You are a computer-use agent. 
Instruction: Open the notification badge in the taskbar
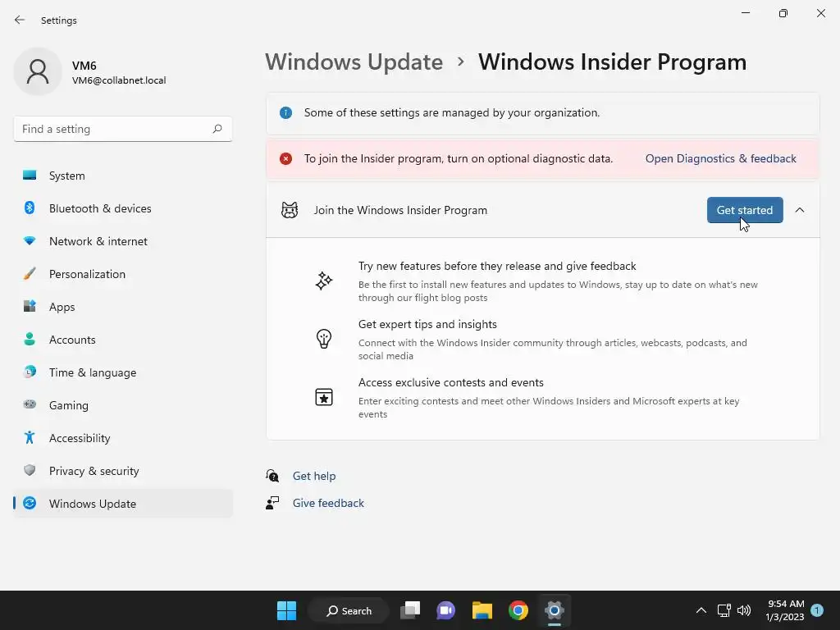pos(817,610)
